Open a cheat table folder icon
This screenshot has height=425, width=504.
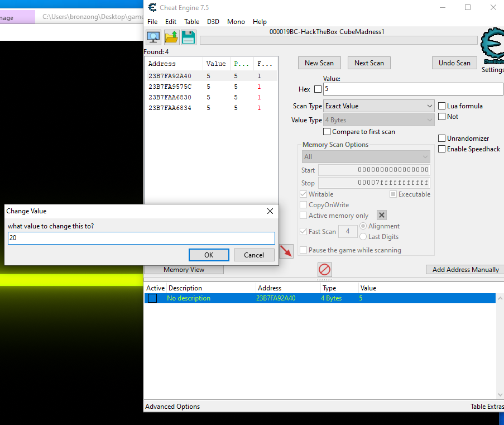coord(171,37)
